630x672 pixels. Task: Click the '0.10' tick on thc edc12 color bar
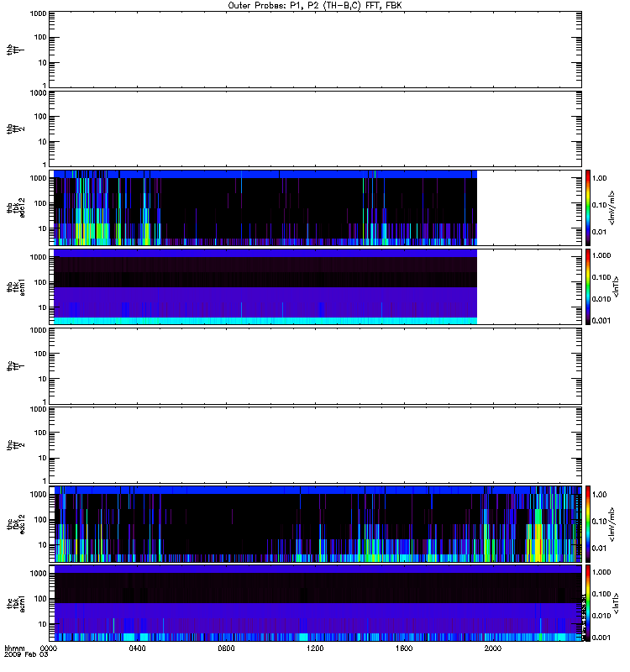click(599, 521)
